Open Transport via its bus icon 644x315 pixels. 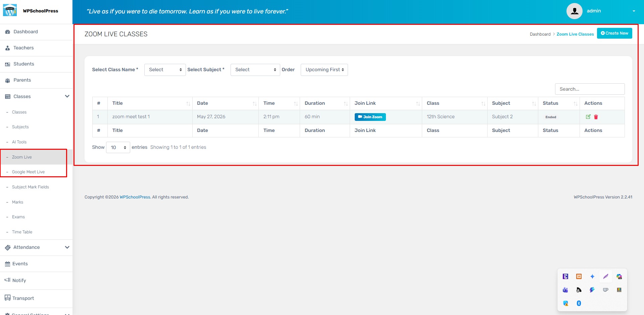pos(7,298)
